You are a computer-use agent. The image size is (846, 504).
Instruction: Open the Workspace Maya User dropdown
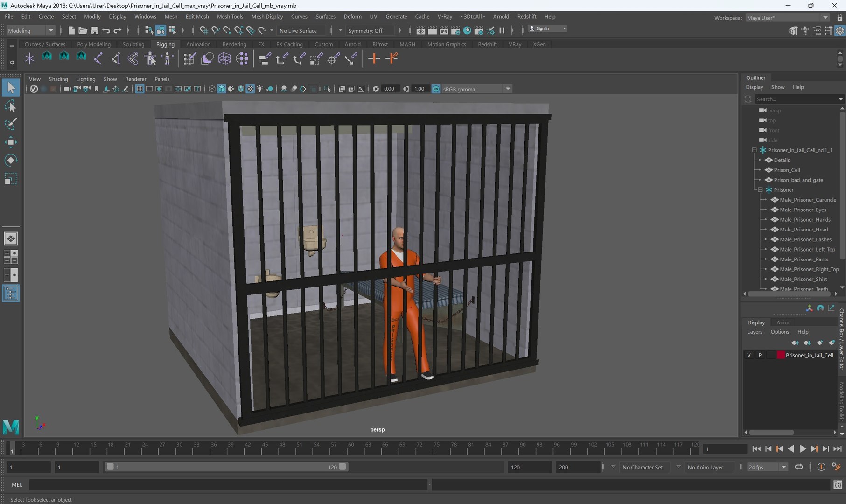point(787,18)
